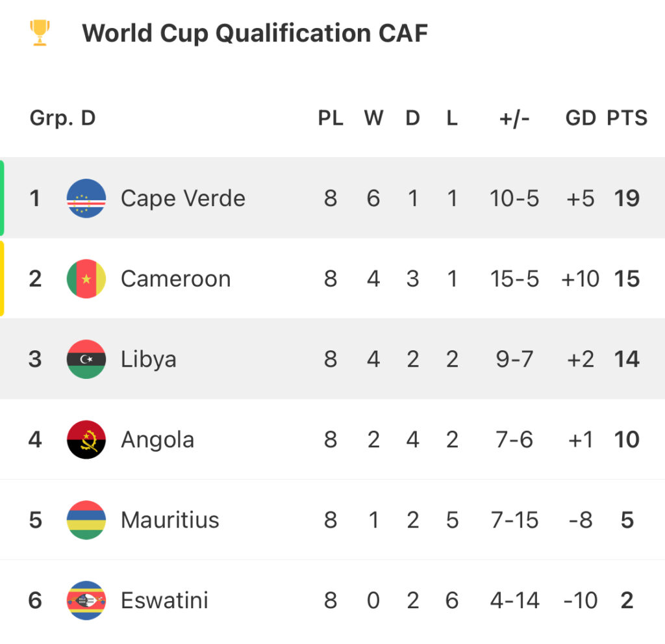Click the Libya flag icon
Viewport: 665px width, 644px height.
[x=86, y=359]
